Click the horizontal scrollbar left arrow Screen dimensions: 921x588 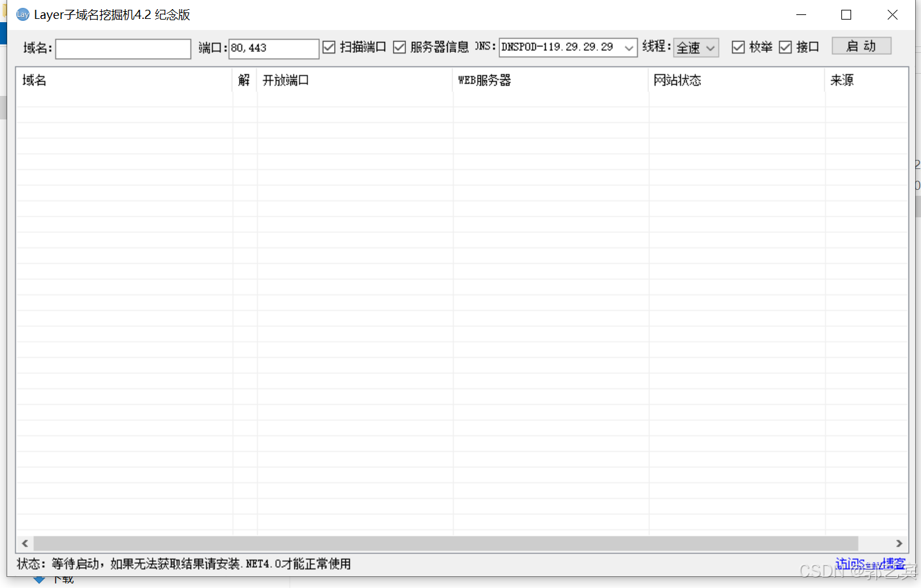[x=25, y=544]
